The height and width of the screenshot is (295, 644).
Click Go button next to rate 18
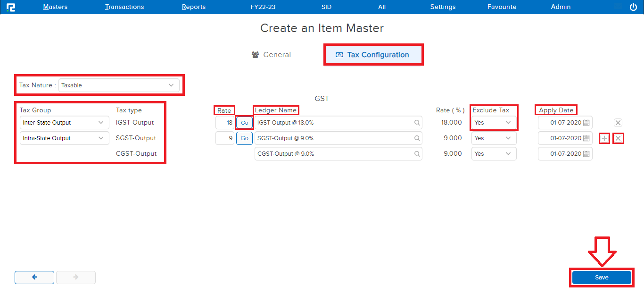244,123
